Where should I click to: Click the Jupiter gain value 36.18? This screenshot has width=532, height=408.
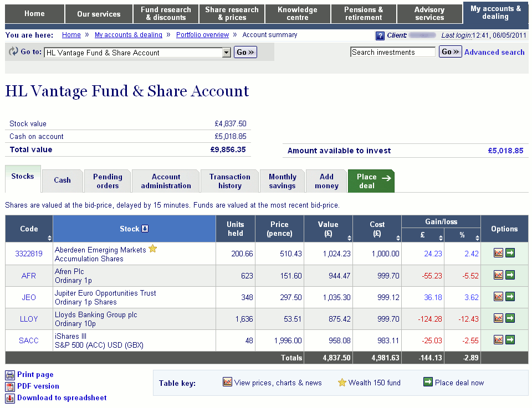pos(433,297)
